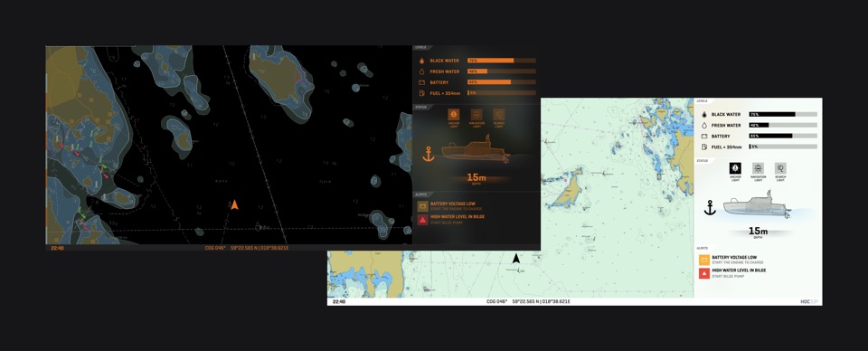This screenshot has height=351, width=868.
Task: Click the Fresh Water drop icon in light panel
Action: [x=703, y=125]
